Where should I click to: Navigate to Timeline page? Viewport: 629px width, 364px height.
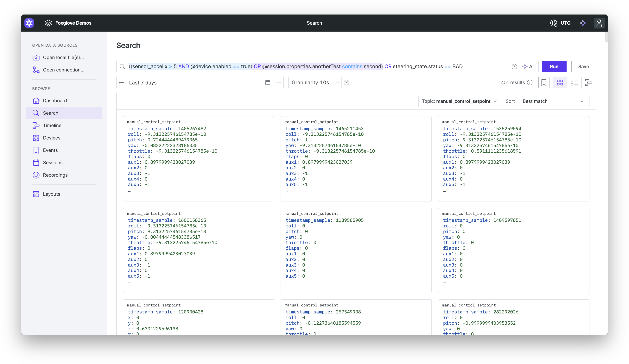coord(64,125)
